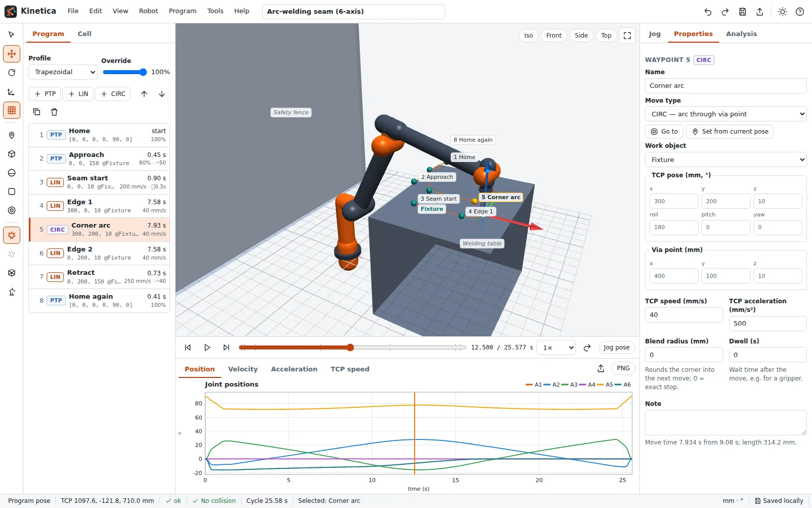The width and height of the screenshot is (812, 508).
Task: Switch to the Analysis tab
Action: (741, 34)
